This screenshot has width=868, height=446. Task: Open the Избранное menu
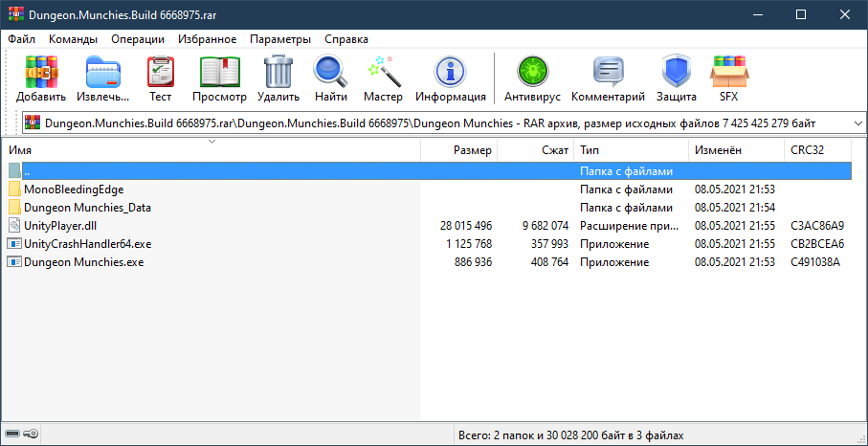pyautogui.click(x=208, y=39)
